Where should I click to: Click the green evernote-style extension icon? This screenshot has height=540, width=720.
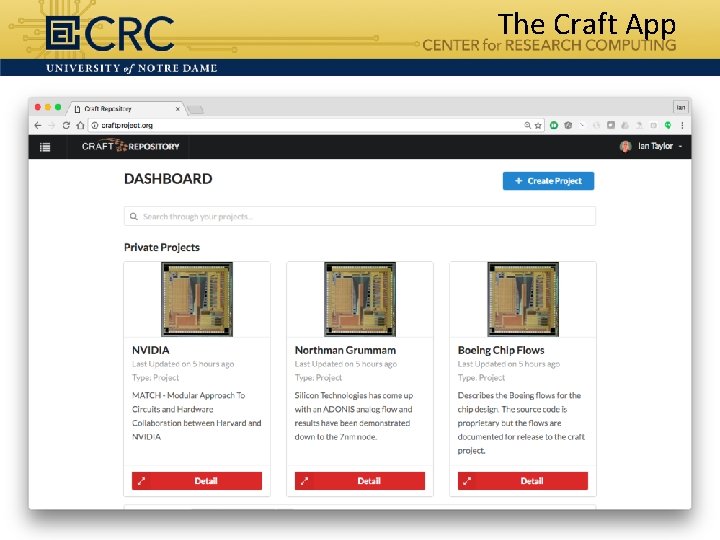point(668,125)
